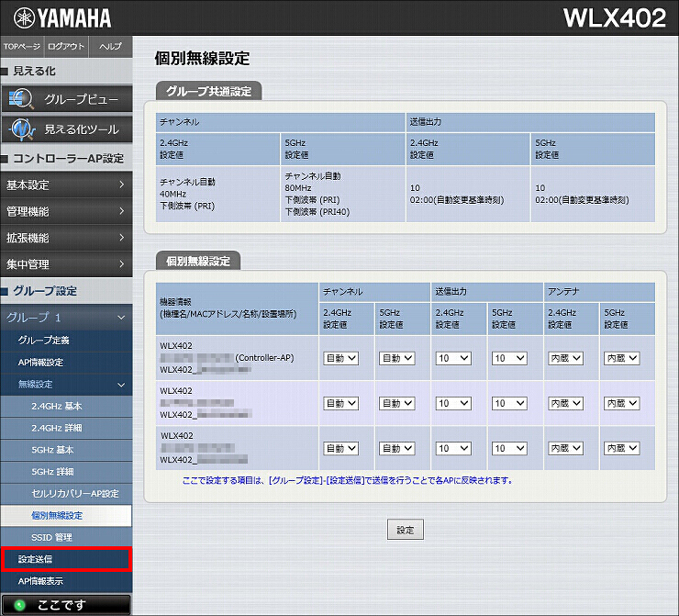Viewport: 679px width, 616px height.
Task: Open 2.4GHz channel dropdown in second AP row
Action: 340,403
